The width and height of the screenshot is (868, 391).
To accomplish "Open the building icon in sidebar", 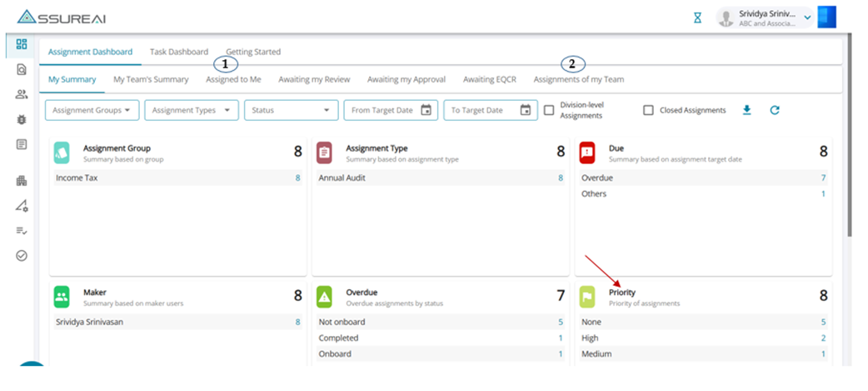I will 22,180.
